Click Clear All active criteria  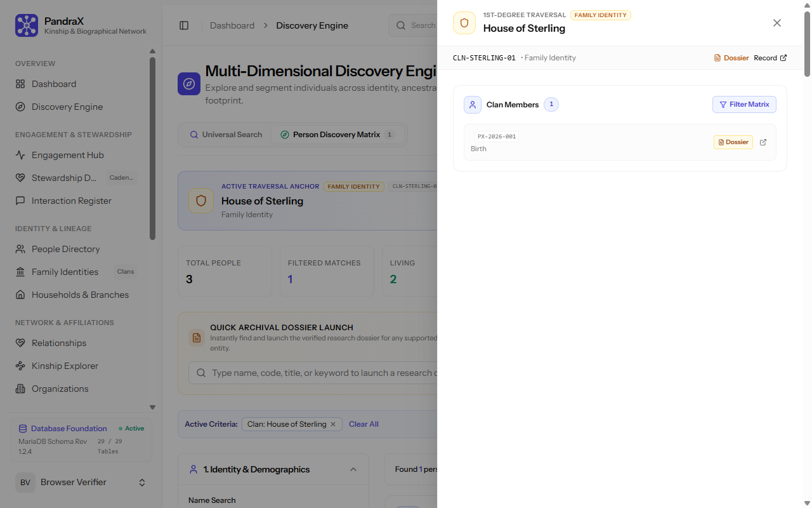point(363,424)
